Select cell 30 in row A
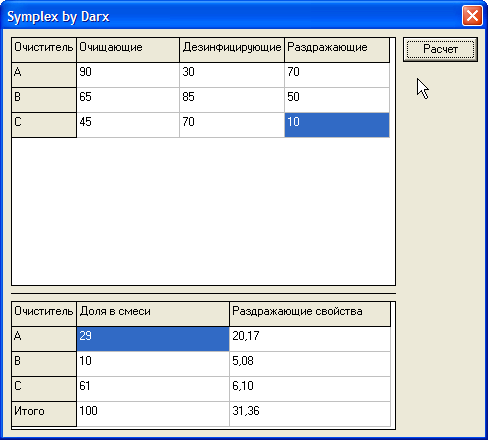The height and width of the screenshot is (440, 488). click(232, 75)
